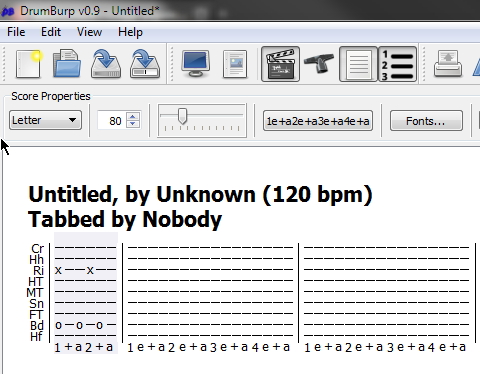
Task: Click the score title Untitled, by Unknown
Action: click(x=201, y=194)
